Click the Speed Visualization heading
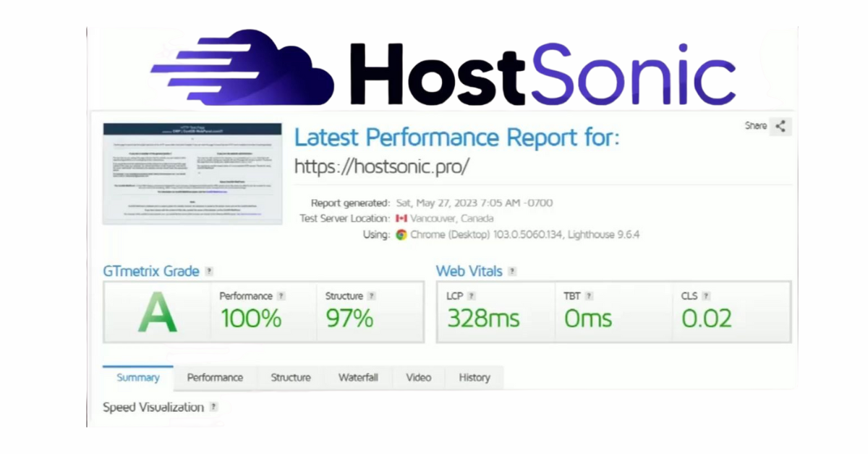Viewport: 868px width, 454px height. 153,407
